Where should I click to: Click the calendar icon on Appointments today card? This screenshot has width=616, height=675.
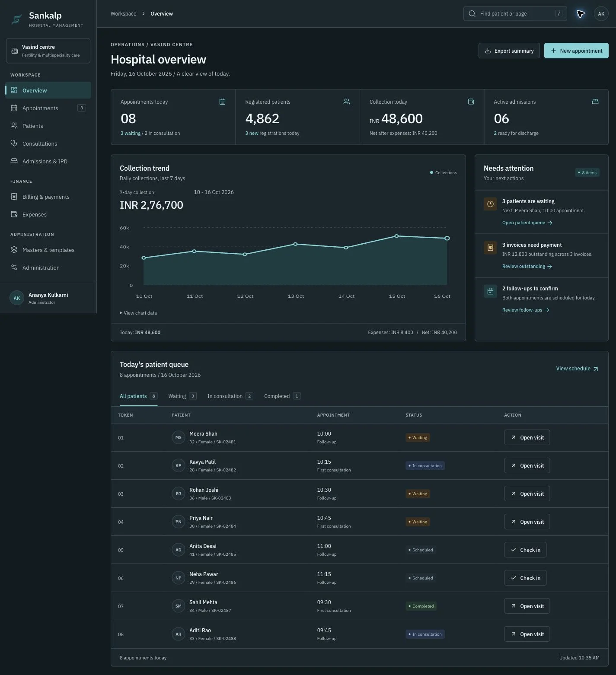[x=222, y=102]
